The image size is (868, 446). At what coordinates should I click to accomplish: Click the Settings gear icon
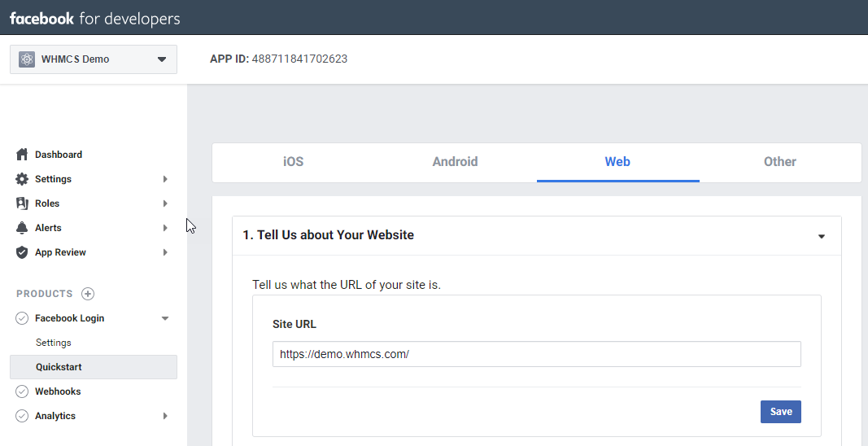[22, 179]
